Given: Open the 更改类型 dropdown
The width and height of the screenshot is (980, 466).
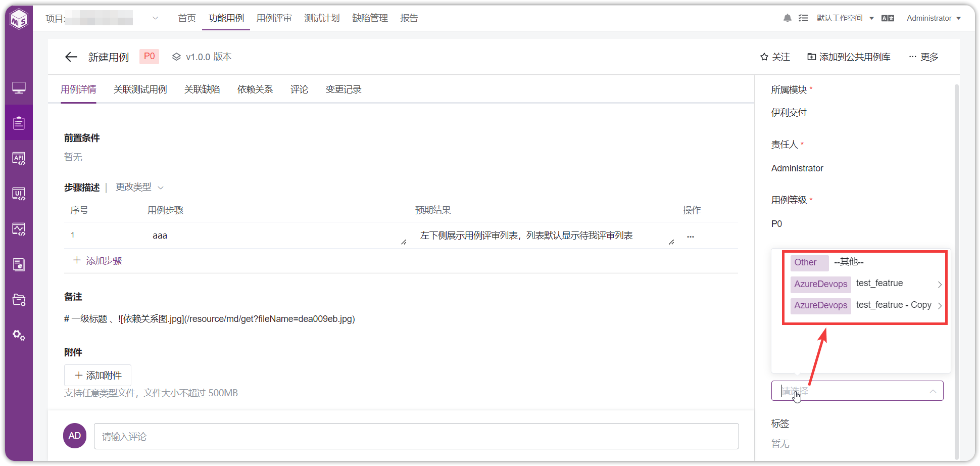Looking at the screenshot, I should click(139, 188).
